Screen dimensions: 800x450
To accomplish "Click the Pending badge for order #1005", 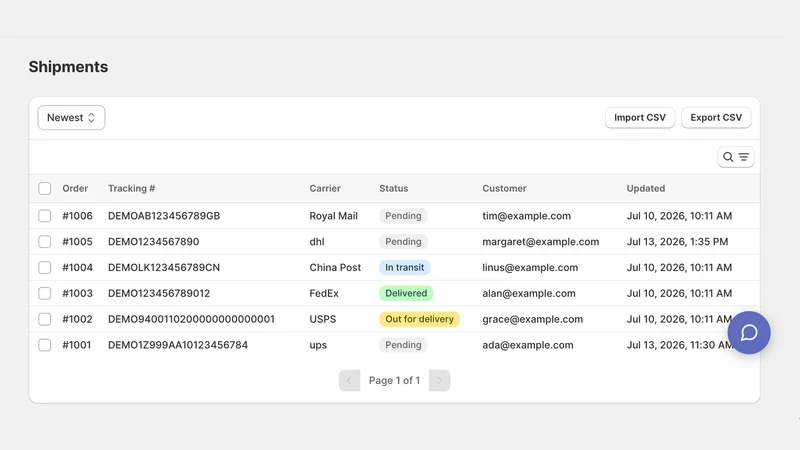I will point(403,241).
